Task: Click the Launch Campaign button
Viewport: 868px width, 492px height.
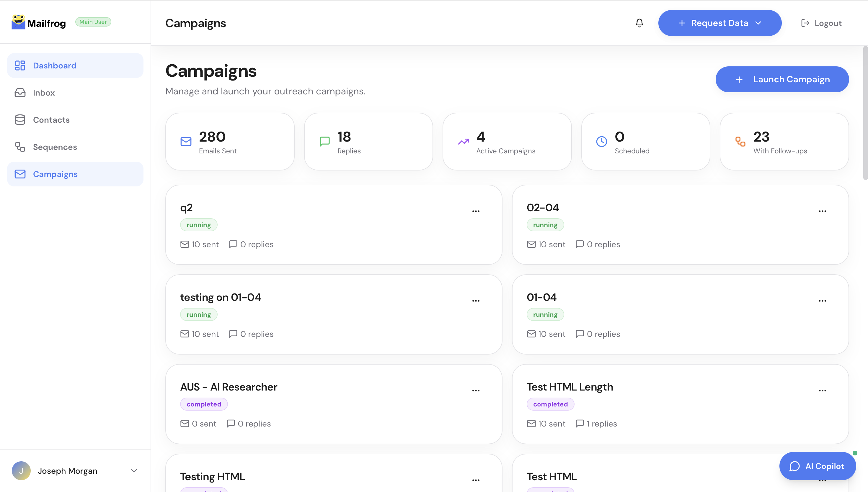Action: pyautogui.click(x=782, y=79)
